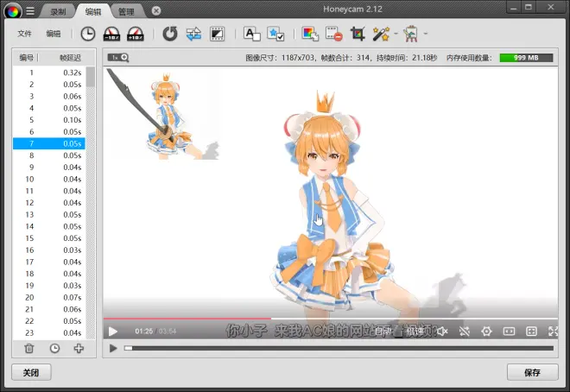
Task: Click the red video progress bar
Action: [187, 319]
